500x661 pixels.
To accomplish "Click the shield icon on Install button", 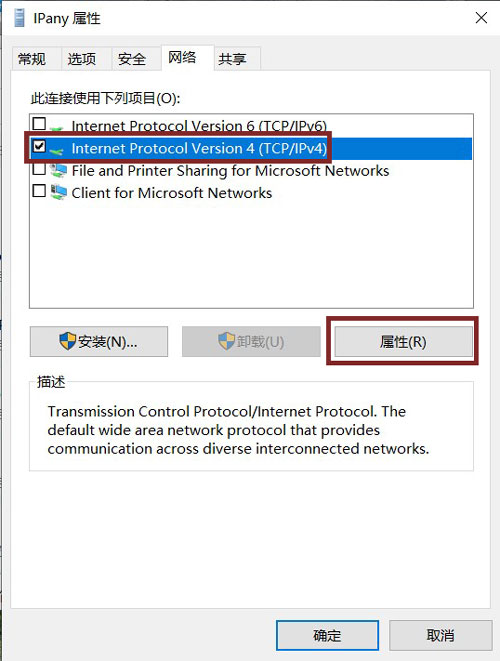I will tap(67, 341).
